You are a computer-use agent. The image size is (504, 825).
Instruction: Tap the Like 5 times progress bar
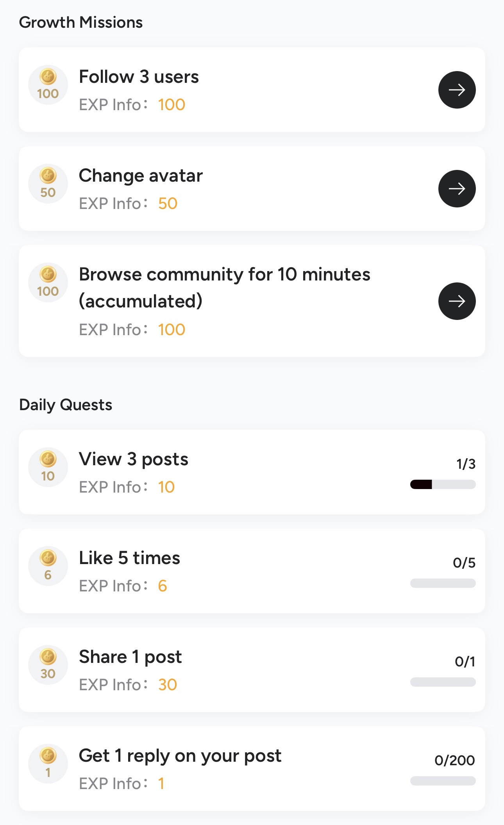(443, 583)
